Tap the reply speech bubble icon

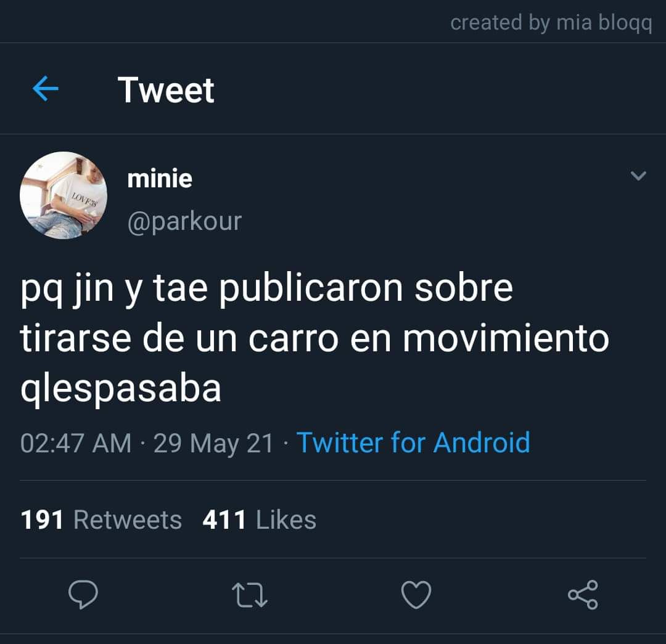(x=83, y=594)
